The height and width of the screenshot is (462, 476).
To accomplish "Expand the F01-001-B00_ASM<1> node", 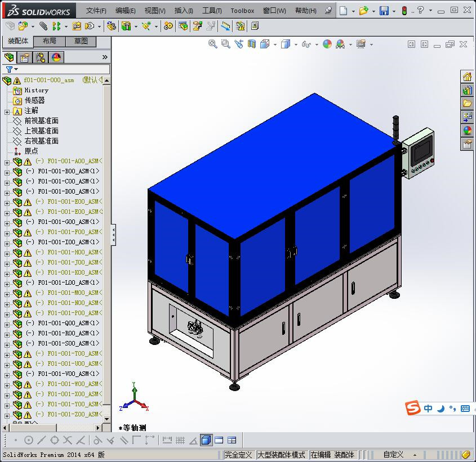I will pos(7,173).
